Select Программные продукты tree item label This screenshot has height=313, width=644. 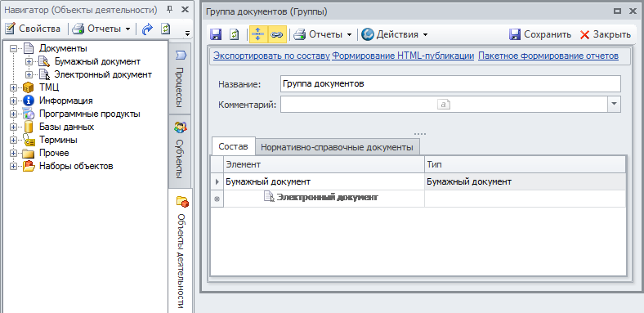pos(90,114)
